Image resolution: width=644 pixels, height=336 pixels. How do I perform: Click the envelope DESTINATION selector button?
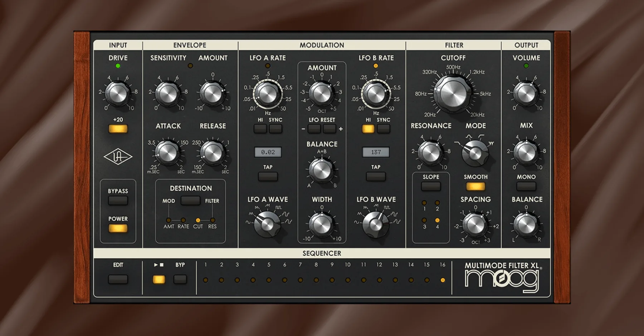[190, 201]
